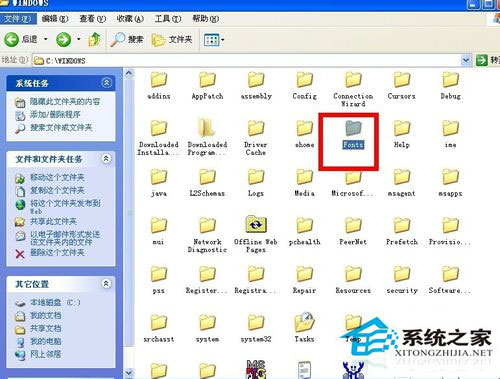Click 复制这个文件夹 link
The image size is (500, 379).
[57, 190]
